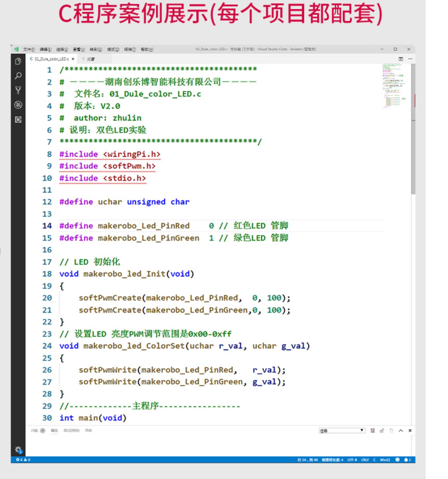
Task: Toggle the output scroll lock icon
Action: click(382, 430)
